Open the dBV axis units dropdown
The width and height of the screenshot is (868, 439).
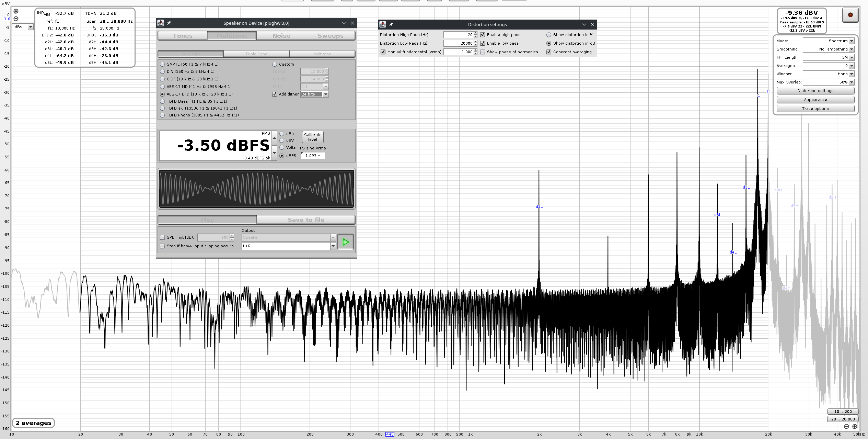click(31, 27)
